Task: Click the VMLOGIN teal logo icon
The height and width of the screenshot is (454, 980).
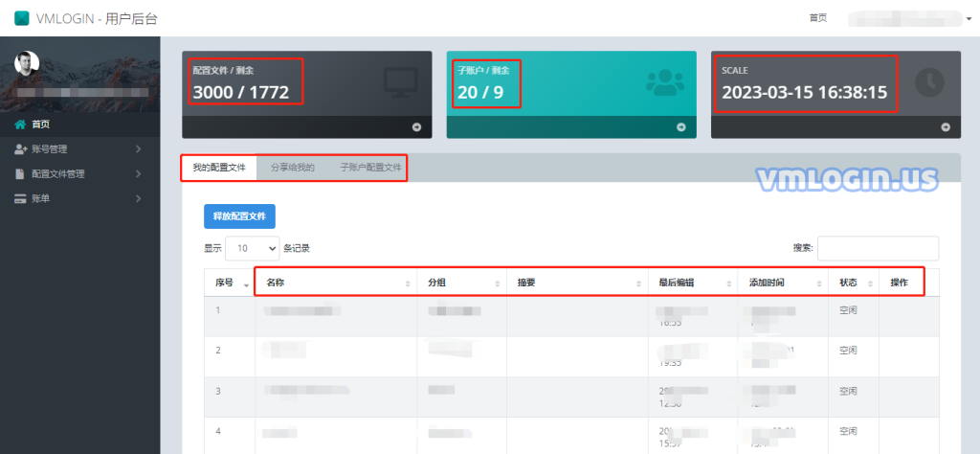Action: click(22, 19)
